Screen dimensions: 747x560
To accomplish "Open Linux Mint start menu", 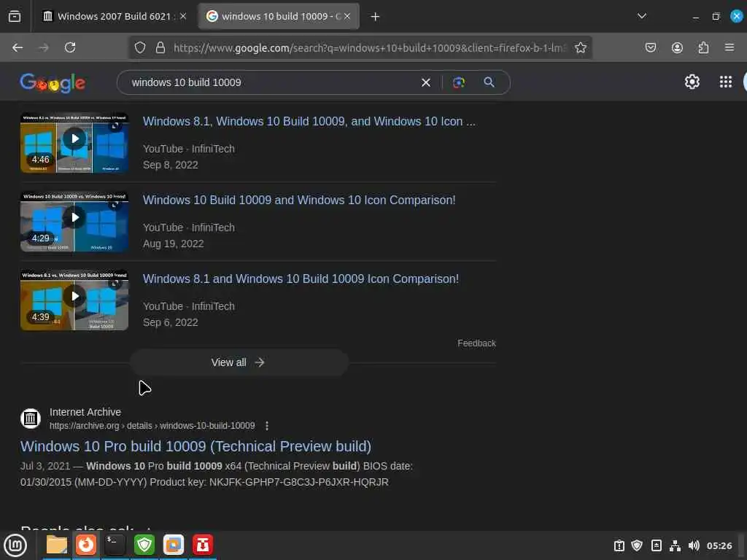I will (15, 545).
